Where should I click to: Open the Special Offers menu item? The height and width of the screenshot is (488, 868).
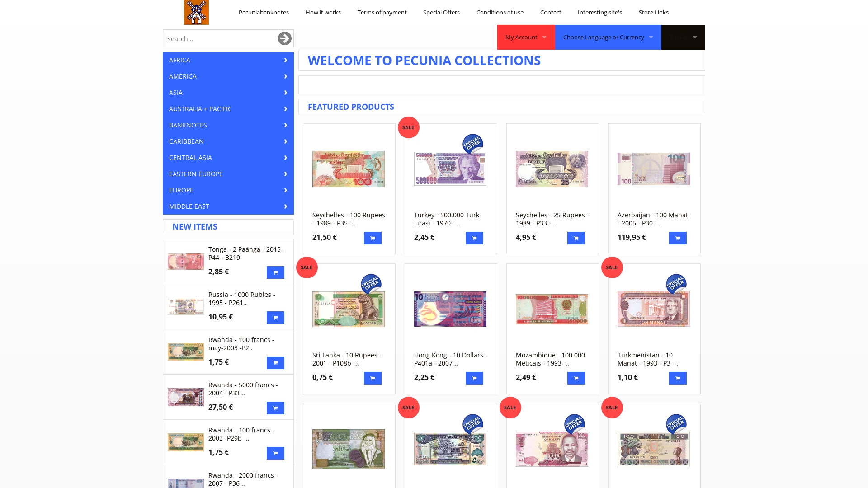coord(441,12)
